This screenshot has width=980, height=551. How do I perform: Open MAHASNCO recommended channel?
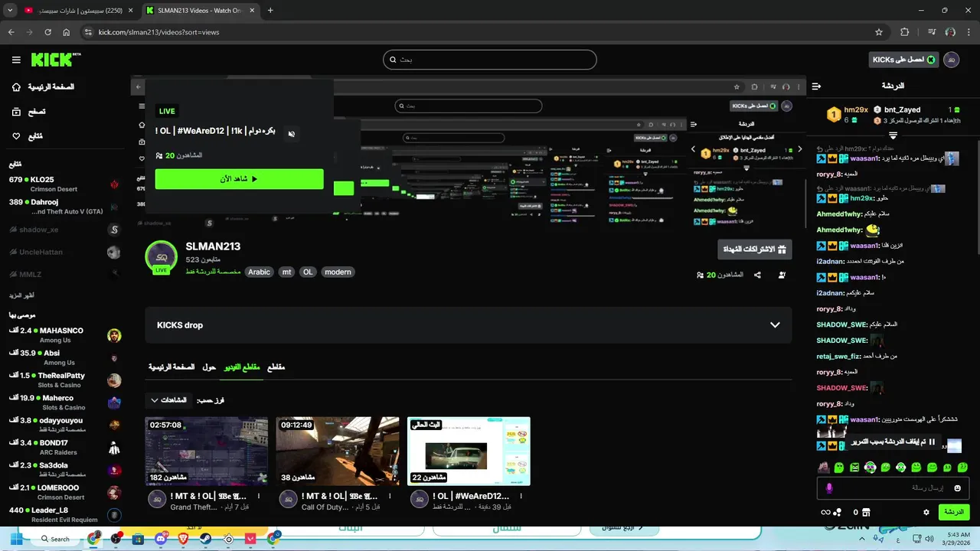(x=64, y=335)
